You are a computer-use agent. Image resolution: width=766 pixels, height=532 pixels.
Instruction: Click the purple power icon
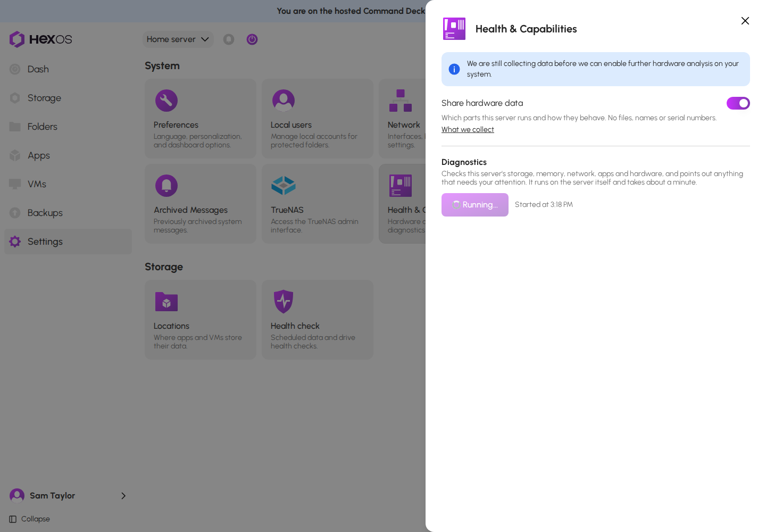click(x=252, y=39)
